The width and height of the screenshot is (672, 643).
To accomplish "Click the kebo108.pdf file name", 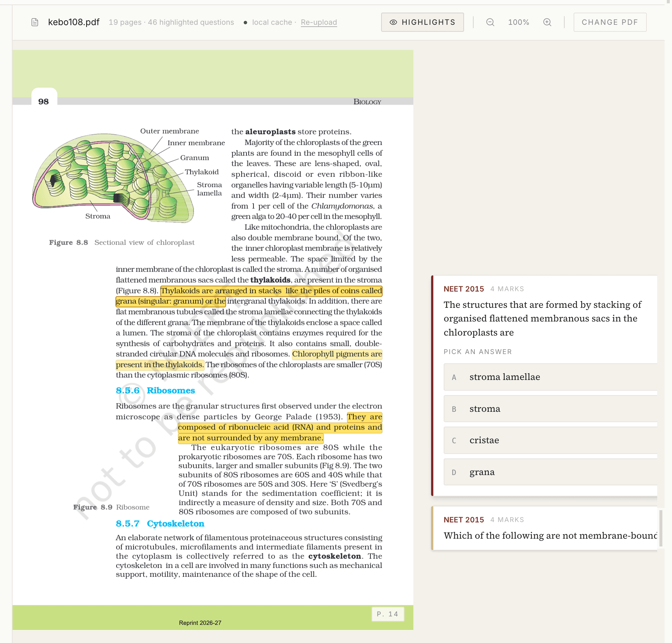I will click(x=74, y=22).
